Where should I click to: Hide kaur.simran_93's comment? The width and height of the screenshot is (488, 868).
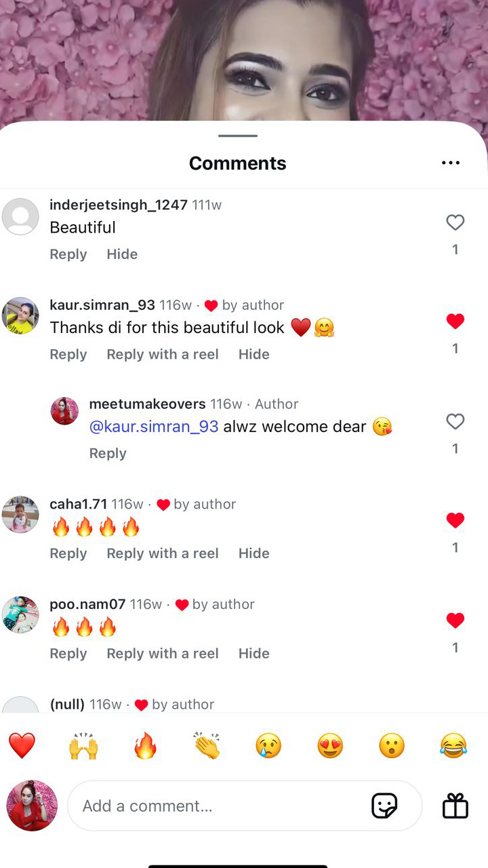(x=254, y=354)
